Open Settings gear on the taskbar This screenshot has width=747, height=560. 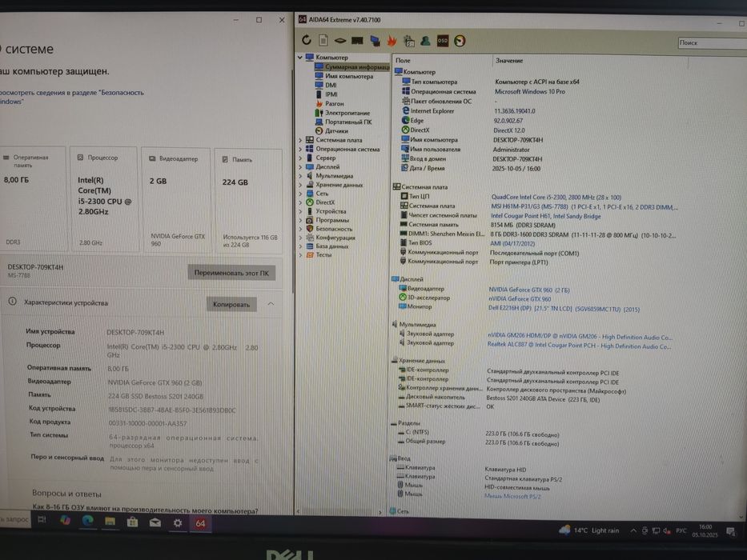click(178, 523)
